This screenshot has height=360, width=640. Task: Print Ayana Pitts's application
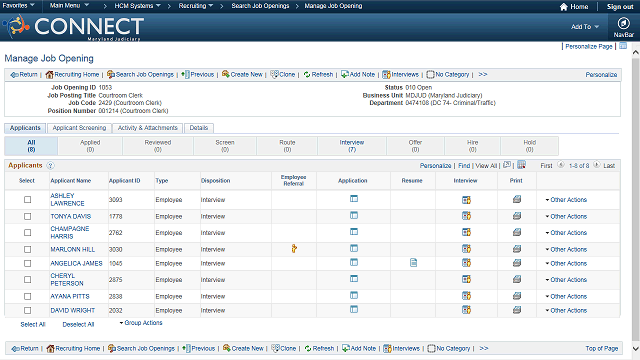(x=517, y=296)
